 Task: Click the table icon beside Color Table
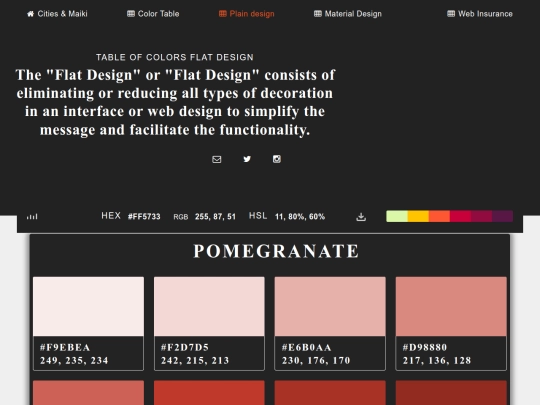click(131, 14)
